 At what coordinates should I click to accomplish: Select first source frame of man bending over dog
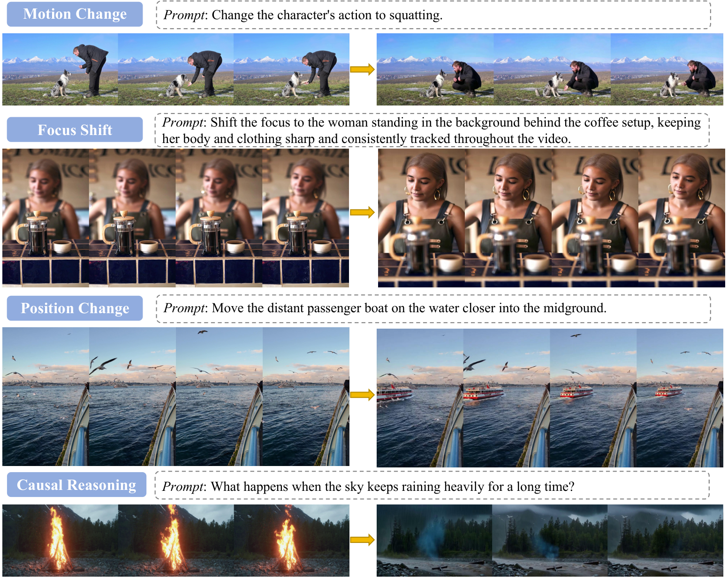pyautogui.click(x=60, y=69)
